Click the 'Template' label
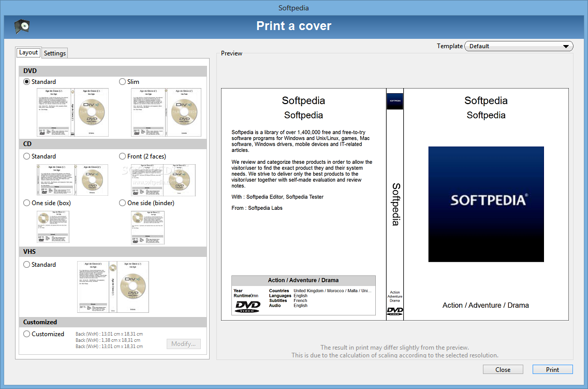This screenshot has width=588, height=389. pos(450,46)
